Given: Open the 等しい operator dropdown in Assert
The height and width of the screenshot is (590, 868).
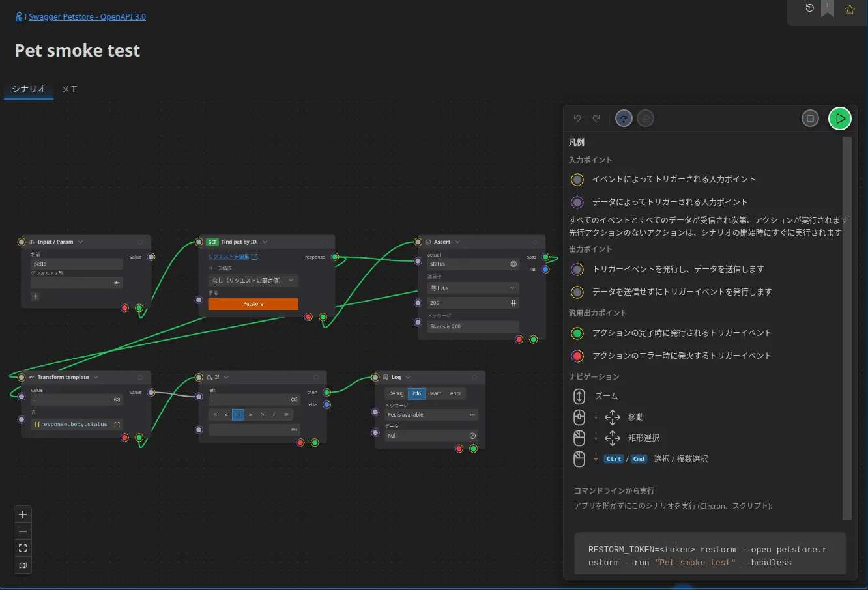Looking at the screenshot, I should (x=473, y=288).
